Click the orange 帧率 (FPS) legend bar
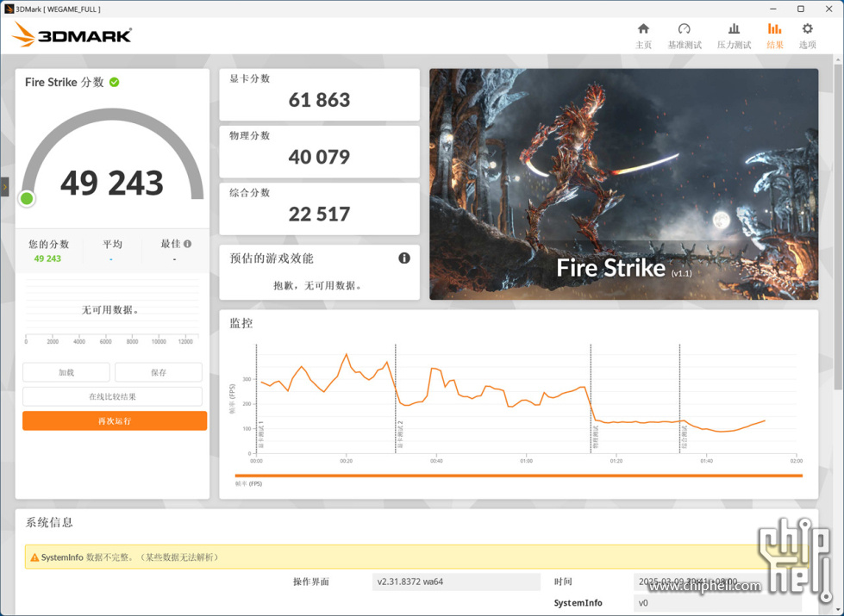The image size is (844, 616). click(519, 476)
